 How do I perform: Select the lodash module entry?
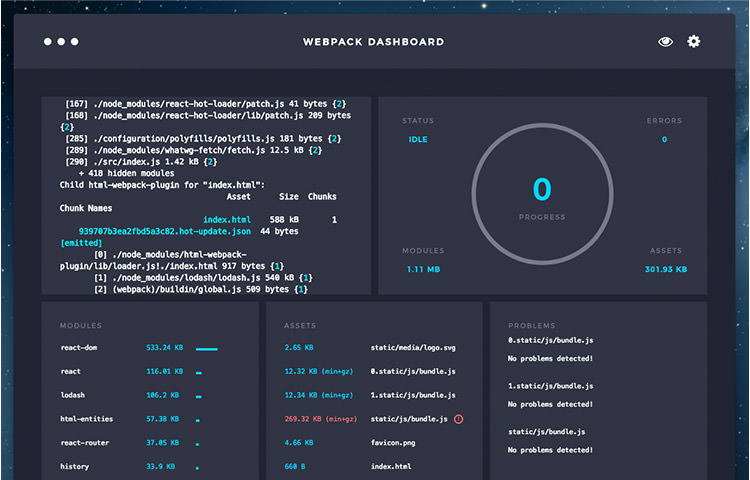(72, 395)
